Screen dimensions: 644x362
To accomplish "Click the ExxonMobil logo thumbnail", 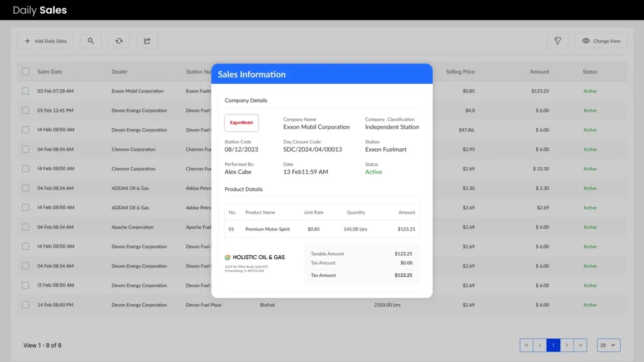I will click(241, 123).
